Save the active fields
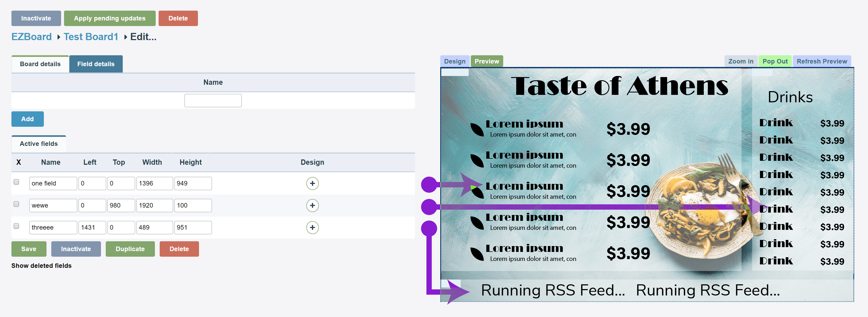The width and height of the screenshot is (868, 317). (29, 249)
